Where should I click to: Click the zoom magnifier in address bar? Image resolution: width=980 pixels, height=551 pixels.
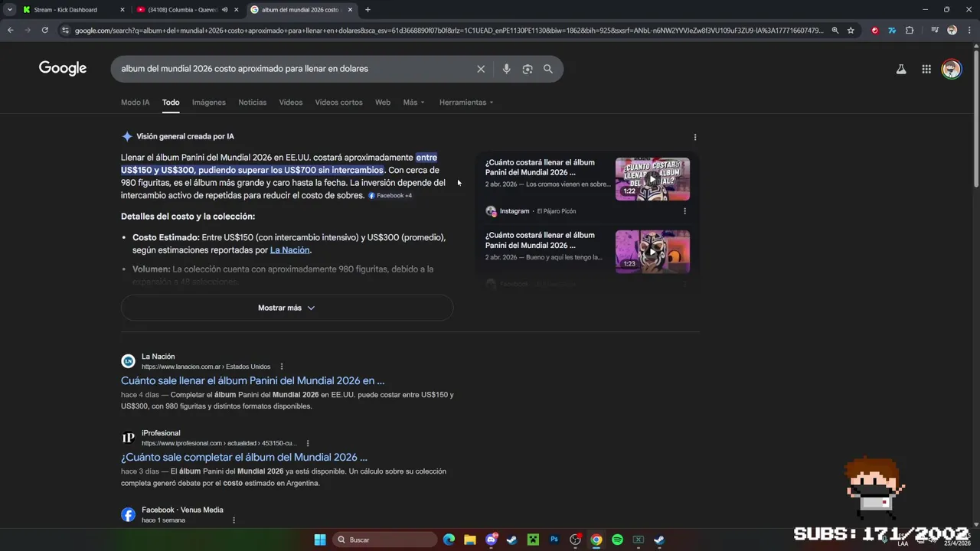835,30
